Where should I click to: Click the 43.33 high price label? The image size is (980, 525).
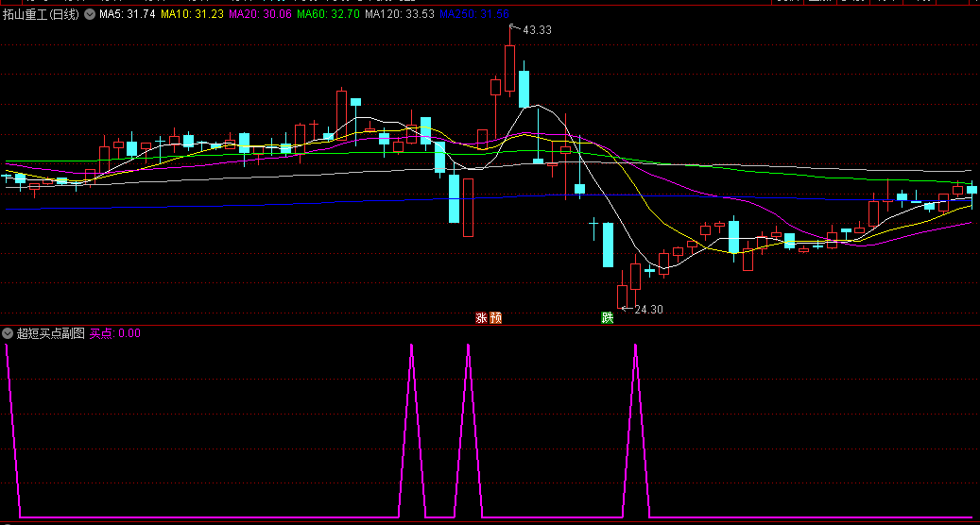point(537,30)
